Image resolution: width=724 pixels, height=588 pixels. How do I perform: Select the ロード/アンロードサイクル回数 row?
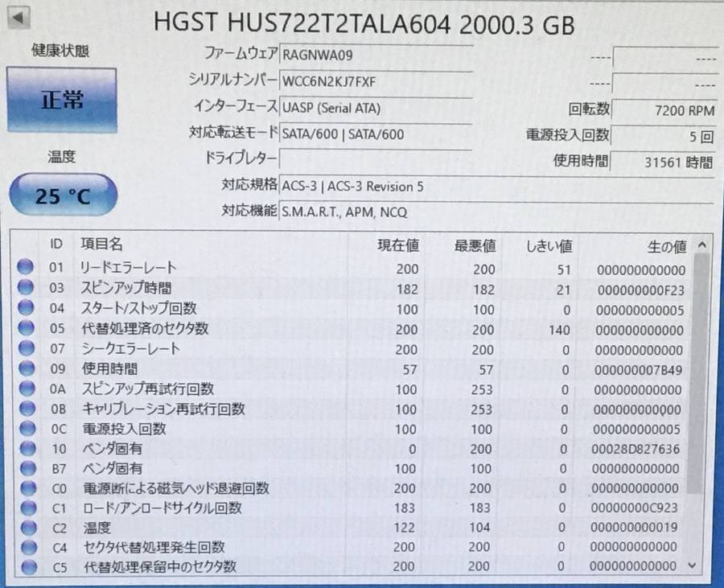point(352,508)
